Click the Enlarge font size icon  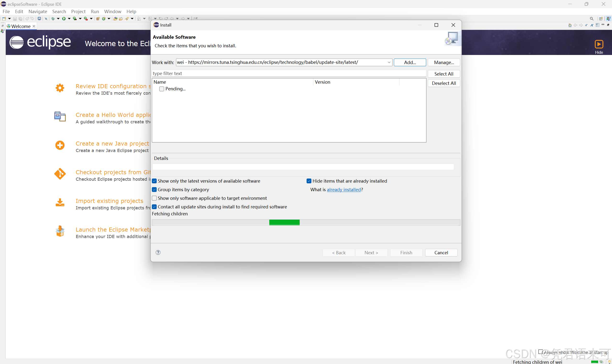coord(592,25)
